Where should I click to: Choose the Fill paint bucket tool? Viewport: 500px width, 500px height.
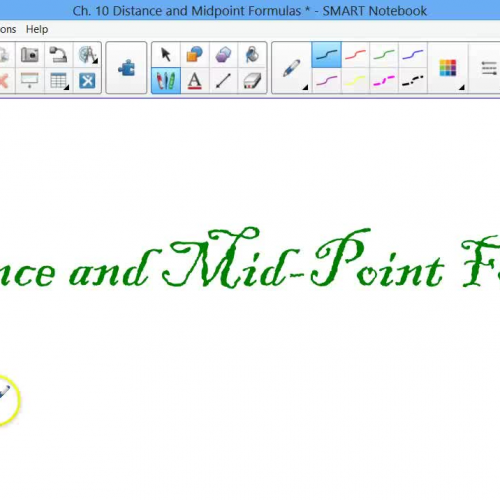coord(252,54)
